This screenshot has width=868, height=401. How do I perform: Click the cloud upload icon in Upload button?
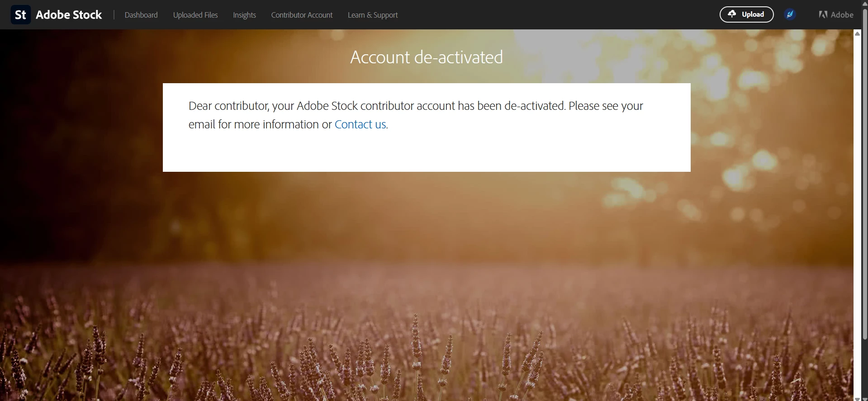[x=732, y=14]
